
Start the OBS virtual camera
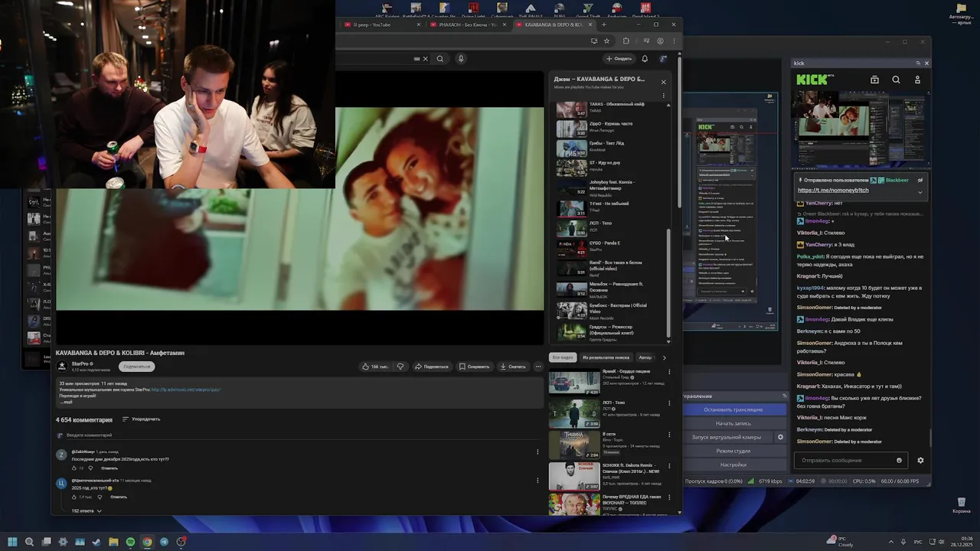coord(727,437)
